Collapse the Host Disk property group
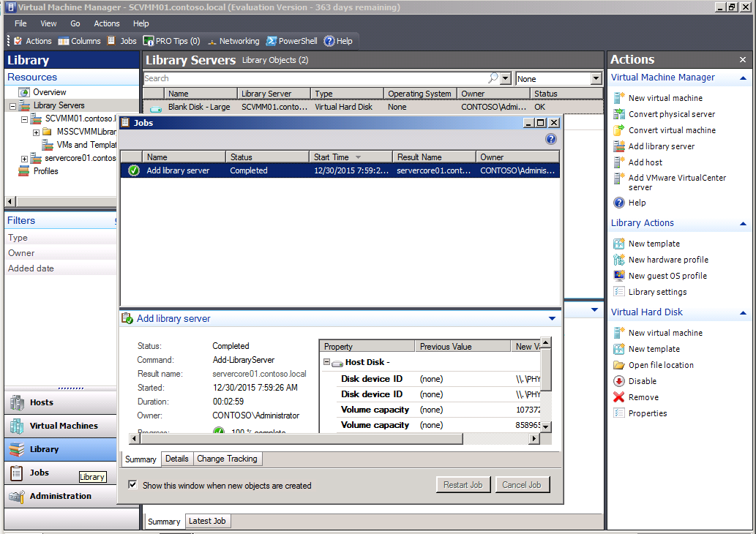Image resolution: width=756 pixels, height=534 pixels. point(327,362)
